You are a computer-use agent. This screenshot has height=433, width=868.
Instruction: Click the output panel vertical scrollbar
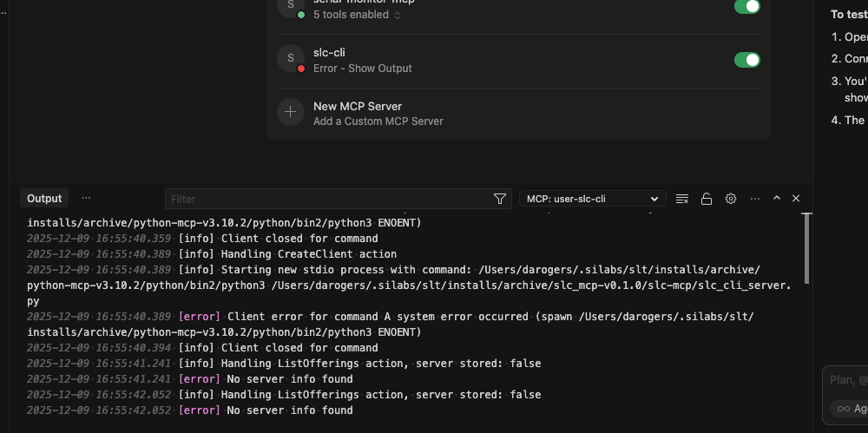pyautogui.click(x=807, y=248)
